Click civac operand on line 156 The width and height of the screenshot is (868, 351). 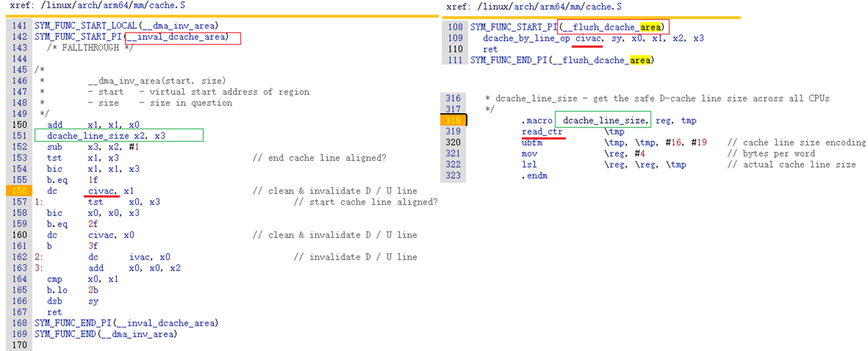click(x=101, y=191)
